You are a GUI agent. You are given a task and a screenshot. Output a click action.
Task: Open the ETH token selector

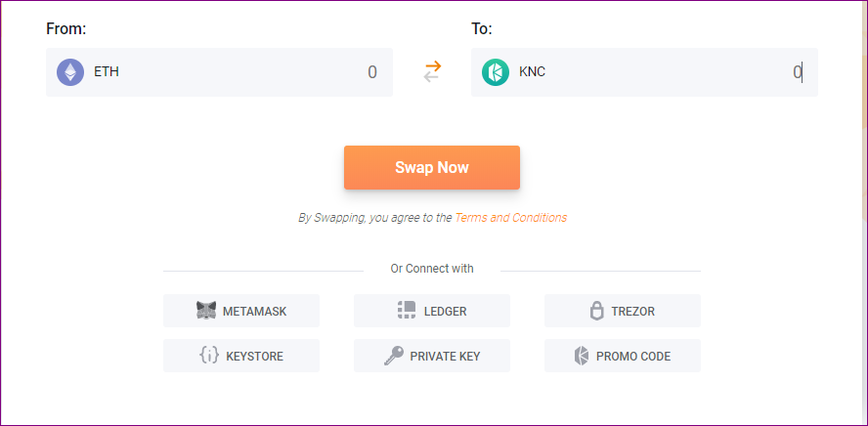point(107,72)
